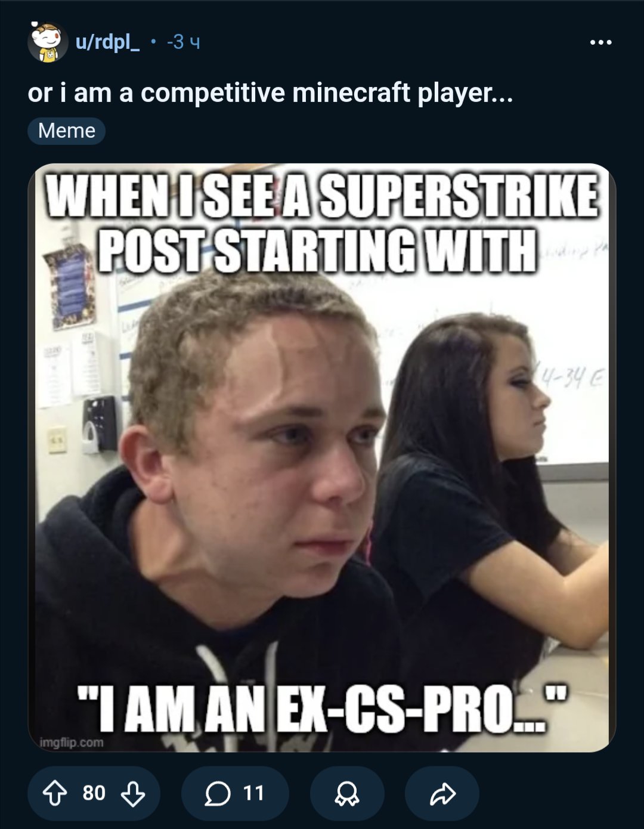The image size is (644, 829).
Task: Tap the imgflip.com watermark on the meme
Action: (x=71, y=743)
